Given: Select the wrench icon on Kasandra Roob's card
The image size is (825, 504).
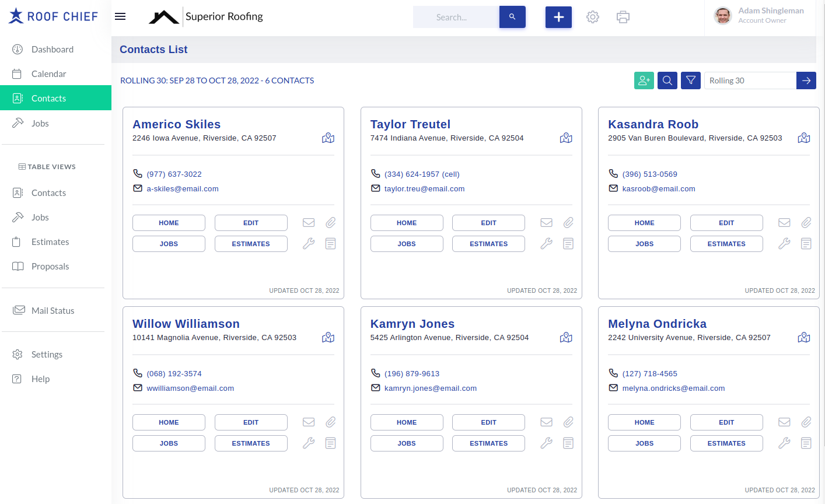Looking at the screenshot, I should pos(784,243).
